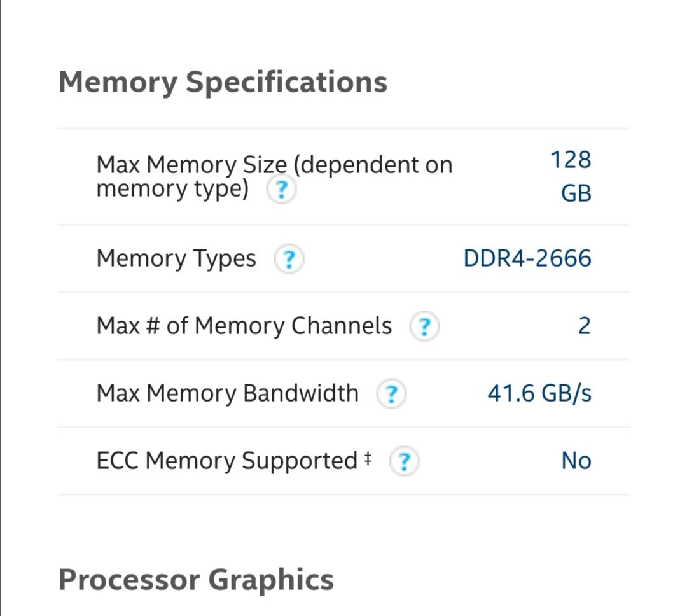Click the 41.6 GB/s bandwidth value
687x616 pixels.
[539, 393]
